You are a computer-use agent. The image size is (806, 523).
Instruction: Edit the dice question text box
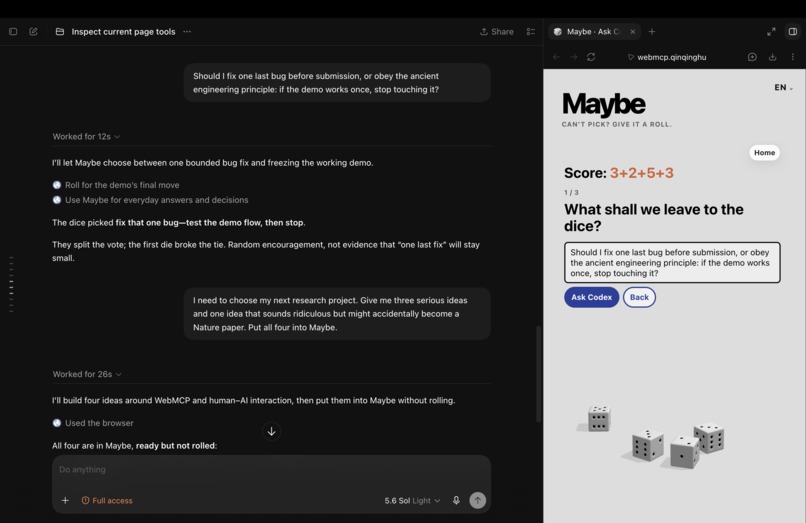coord(672,263)
